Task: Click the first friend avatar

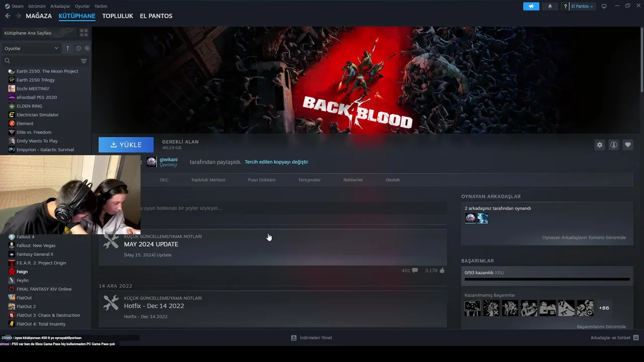Action: click(470, 218)
